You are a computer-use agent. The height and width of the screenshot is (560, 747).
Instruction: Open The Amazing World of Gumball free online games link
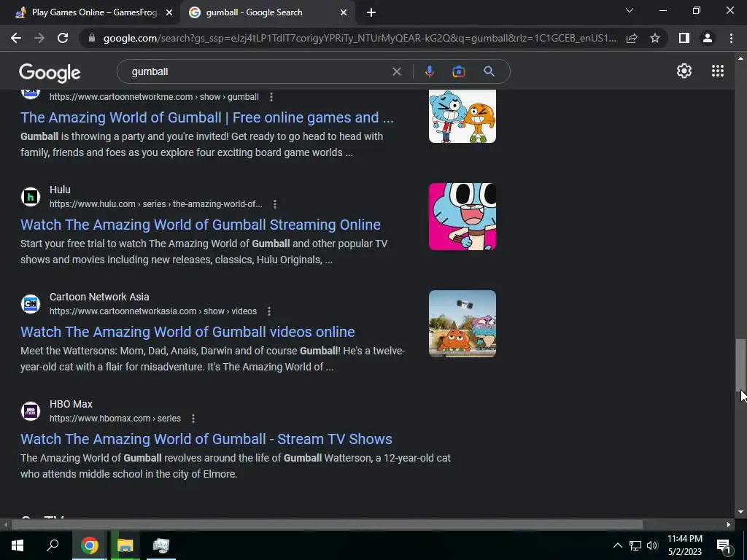click(207, 117)
